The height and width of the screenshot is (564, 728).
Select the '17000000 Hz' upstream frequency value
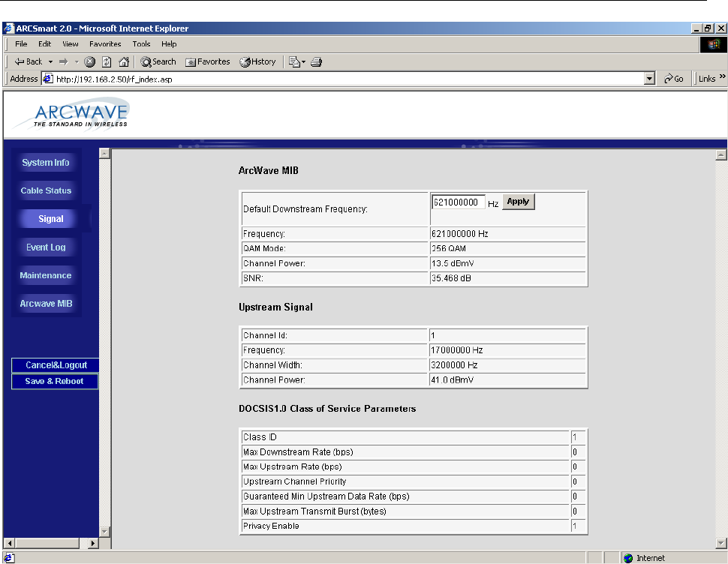[x=457, y=350]
